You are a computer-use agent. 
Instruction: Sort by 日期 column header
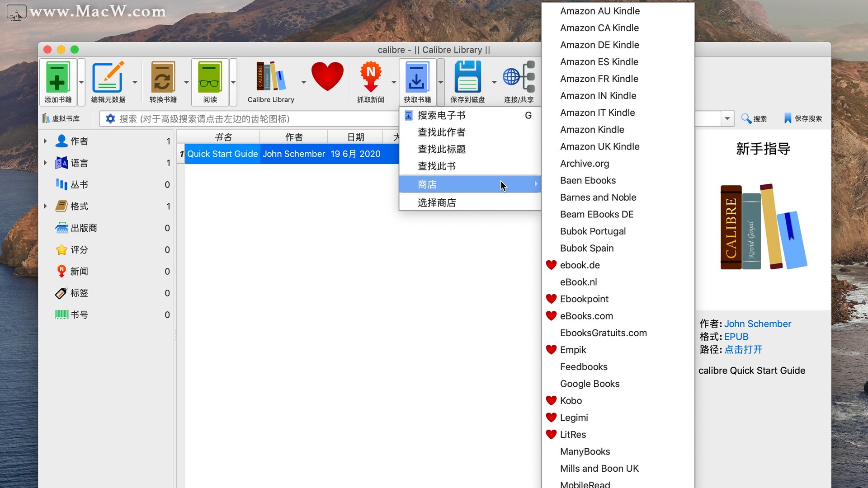pyautogui.click(x=355, y=137)
